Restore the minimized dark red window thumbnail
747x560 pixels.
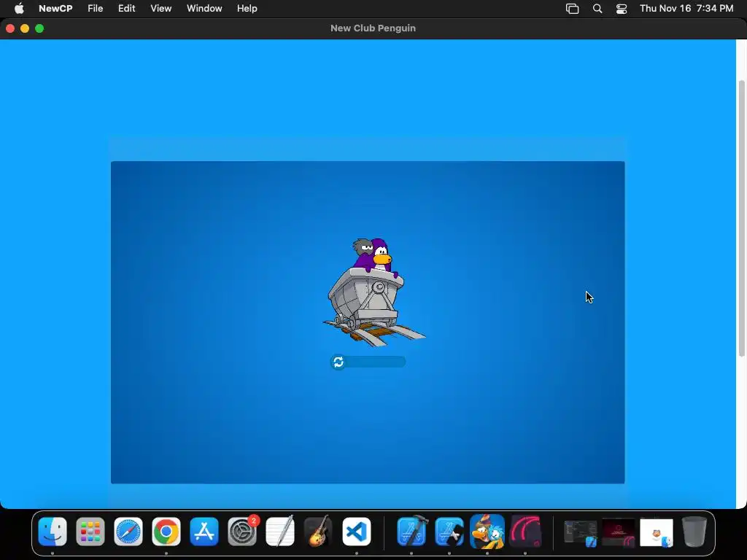click(619, 533)
